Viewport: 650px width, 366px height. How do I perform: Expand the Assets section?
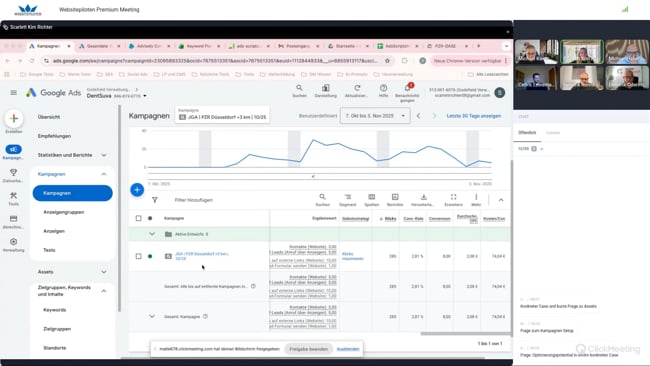click(x=104, y=272)
